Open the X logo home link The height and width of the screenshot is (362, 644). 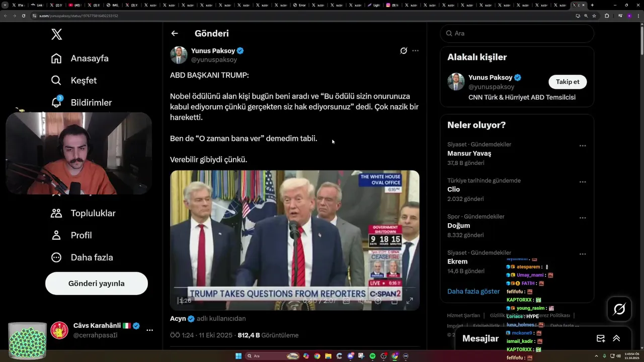[56, 34]
